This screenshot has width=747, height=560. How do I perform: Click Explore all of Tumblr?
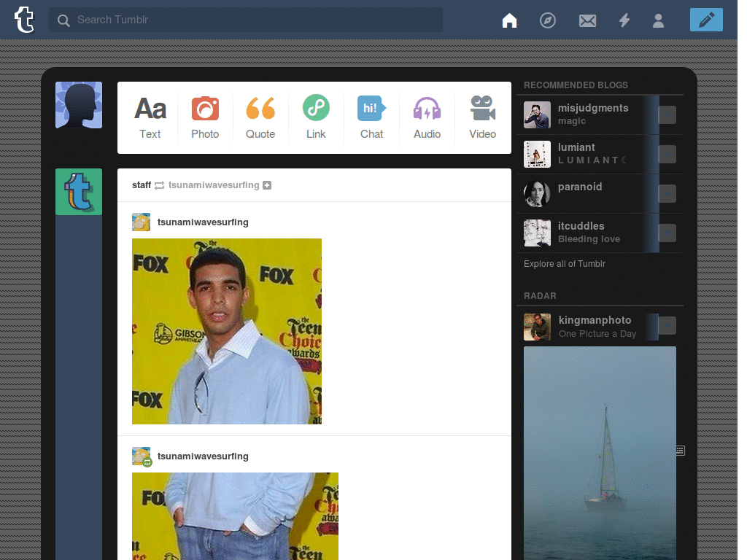[x=565, y=264]
